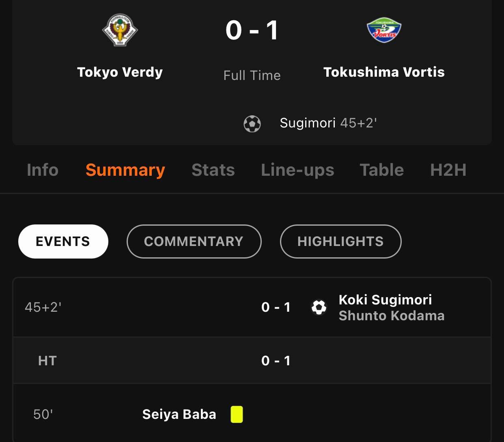View the Table tab
Viewport: 504px width, 442px height.
382,170
